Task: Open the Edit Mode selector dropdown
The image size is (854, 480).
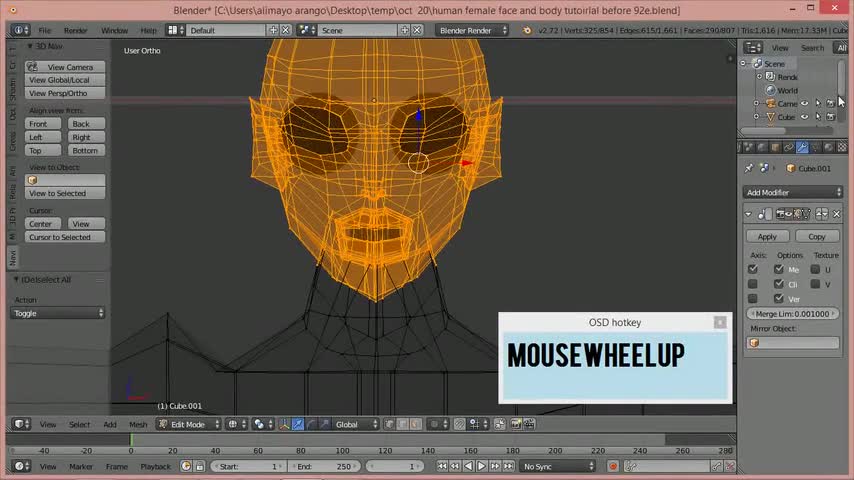Action: click(x=187, y=424)
